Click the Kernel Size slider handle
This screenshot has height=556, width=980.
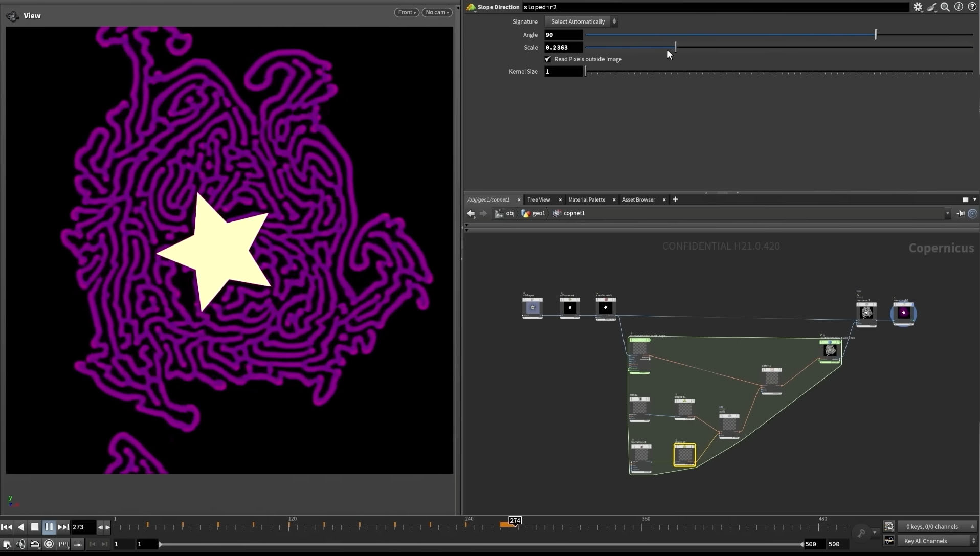[586, 72]
